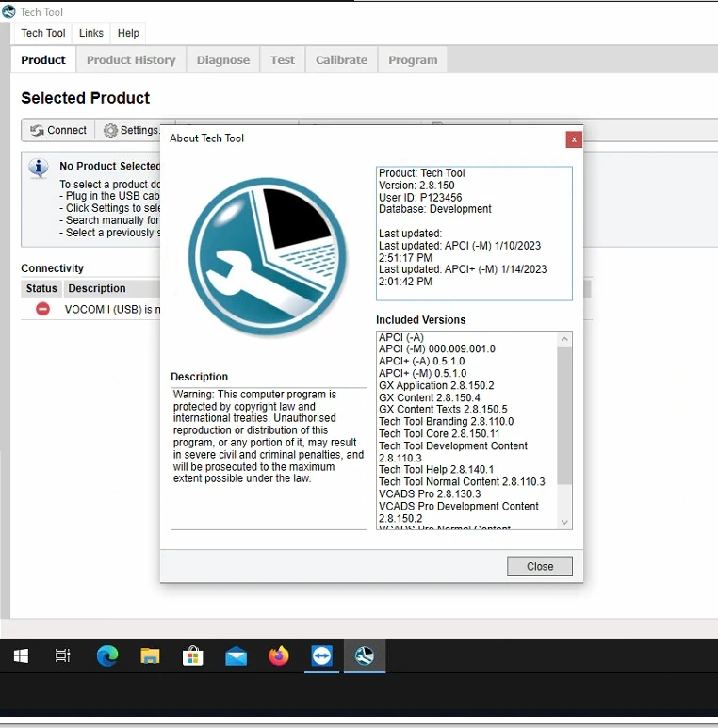This screenshot has height=728, width=718.
Task: Switch to the Diagnose tab
Action: coord(223,60)
